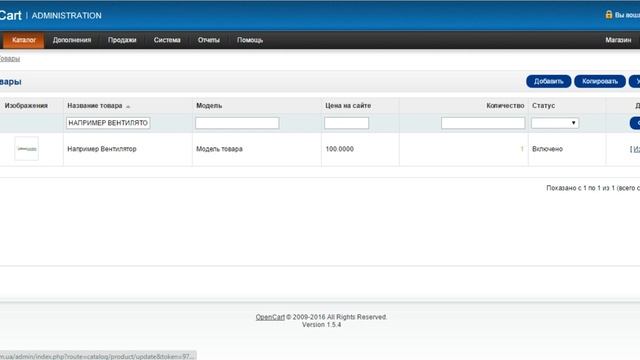The image size is (640, 360).
Task: Go to Магазин storefront link
Action: pos(618,40)
